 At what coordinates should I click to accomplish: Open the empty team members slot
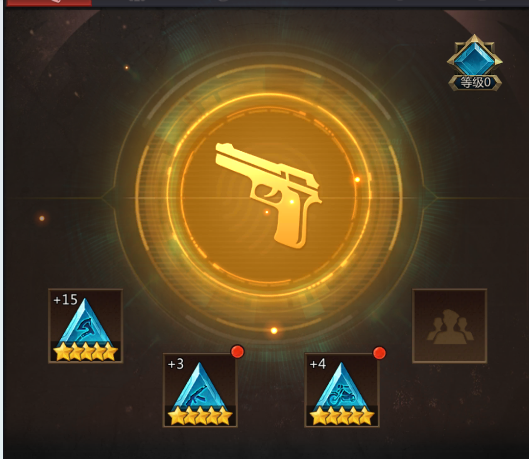click(449, 326)
